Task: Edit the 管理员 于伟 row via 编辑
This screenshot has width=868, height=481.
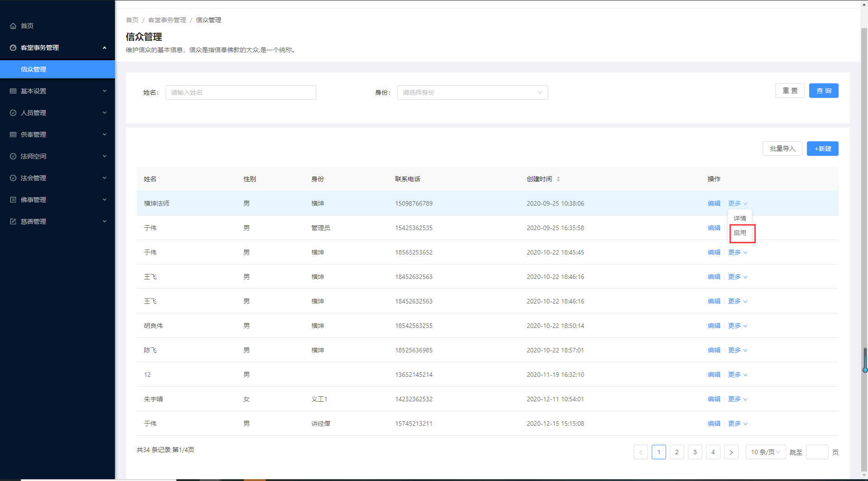Action: click(x=714, y=228)
